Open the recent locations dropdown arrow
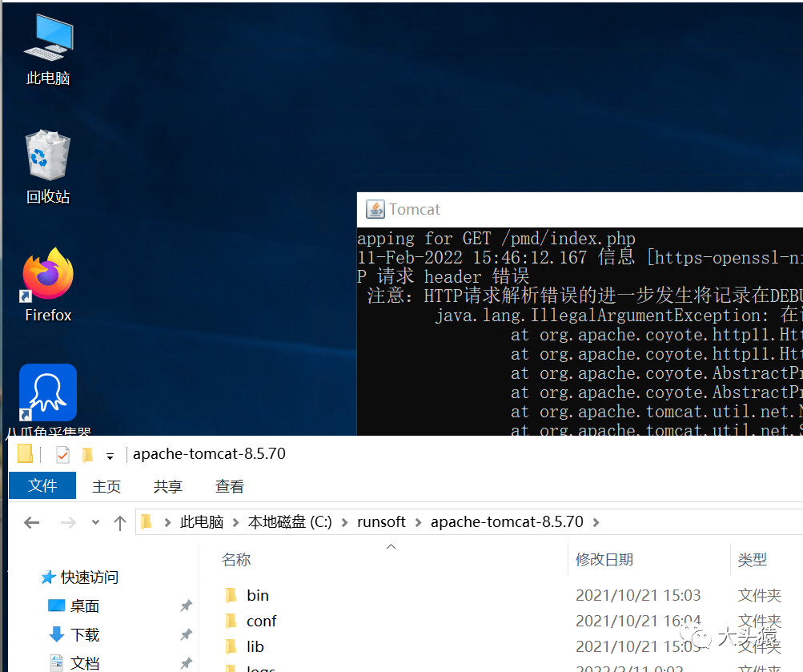803x672 pixels. click(x=95, y=522)
